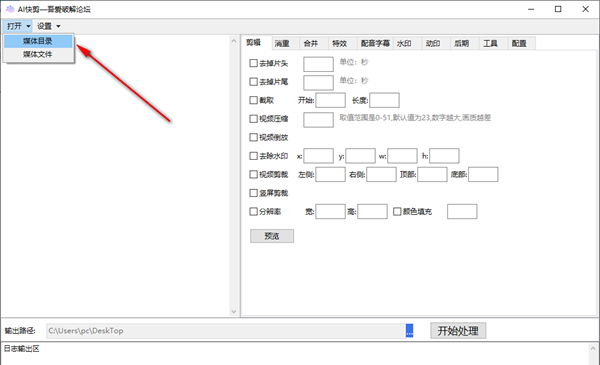Switch to the 特效 tab
This screenshot has height=365, width=600.
[x=339, y=44]
